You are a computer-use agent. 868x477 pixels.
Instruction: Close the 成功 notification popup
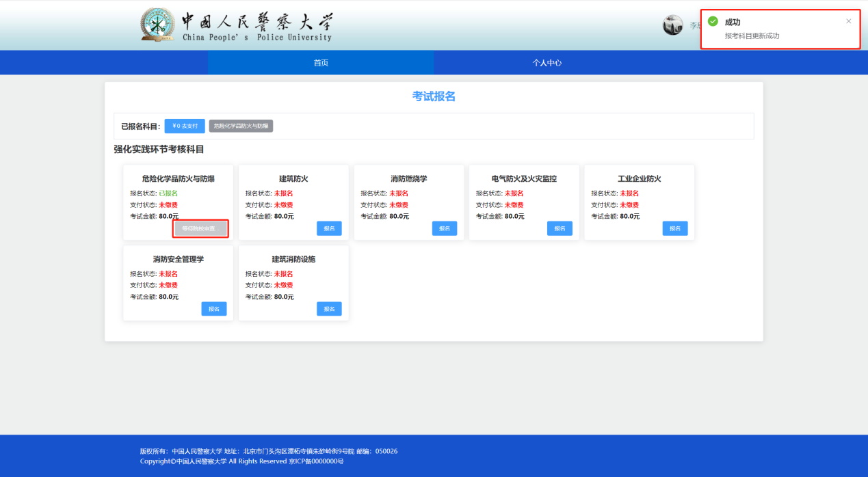848,21
